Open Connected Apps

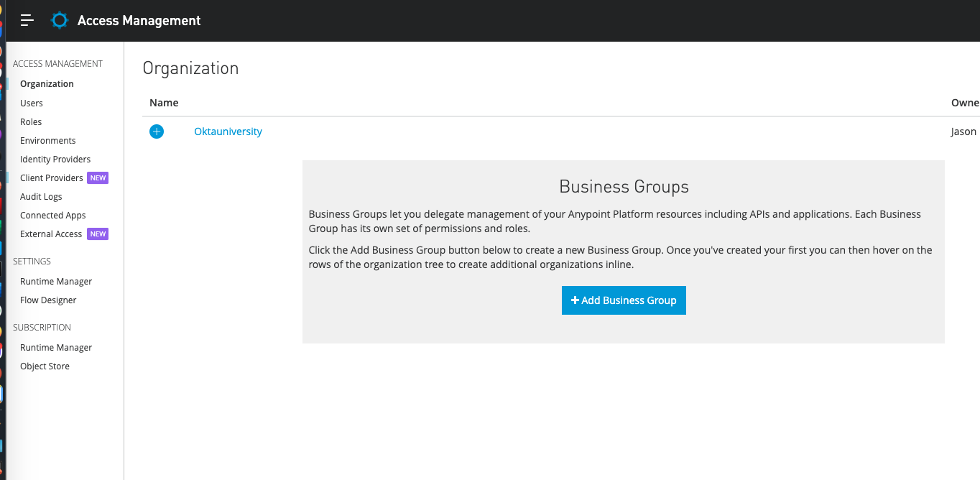52,215
